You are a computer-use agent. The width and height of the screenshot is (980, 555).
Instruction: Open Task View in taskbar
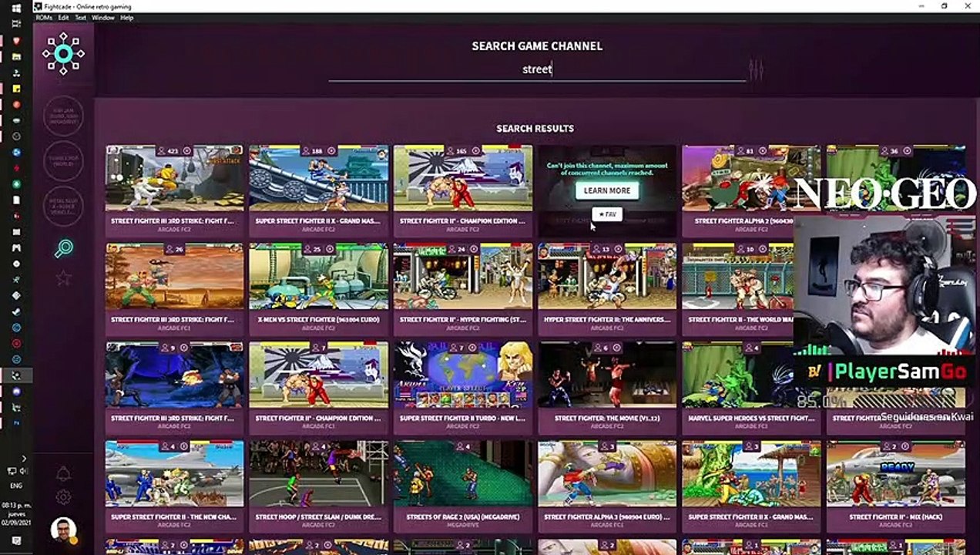16,24
